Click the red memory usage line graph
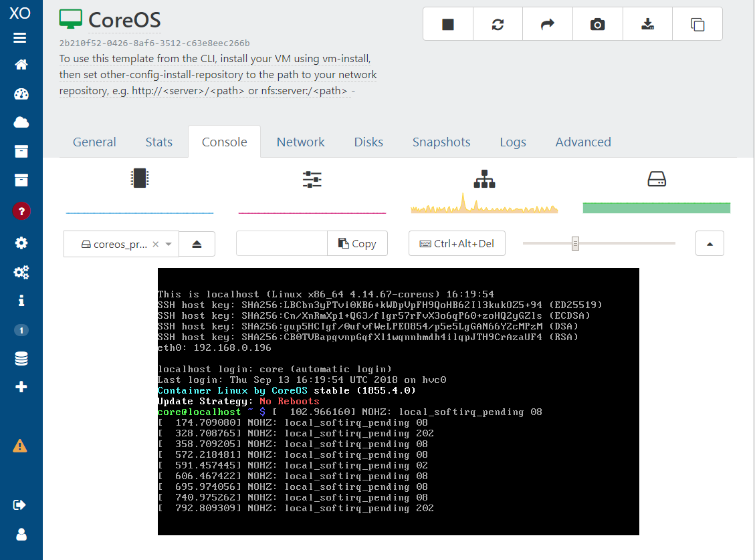The height and width of the screenshot is (560, 755). pyautogui.click(x=312, y=212)
